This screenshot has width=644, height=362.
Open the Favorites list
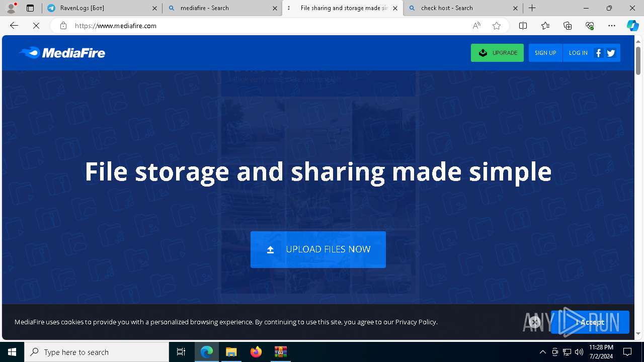[x=545, y=26]
